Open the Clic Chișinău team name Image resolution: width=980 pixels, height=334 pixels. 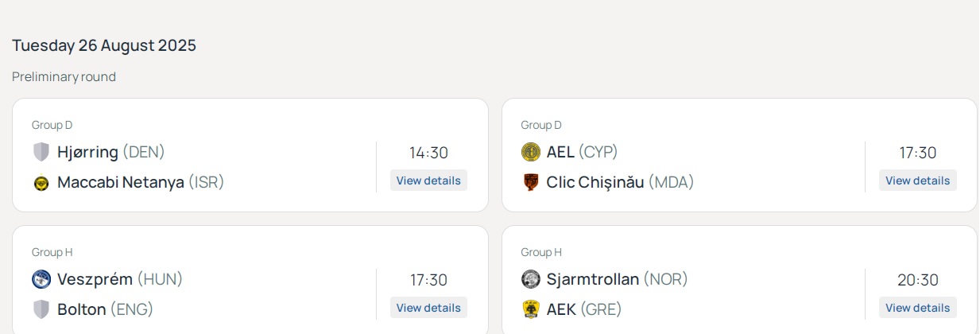pos(595,183)
